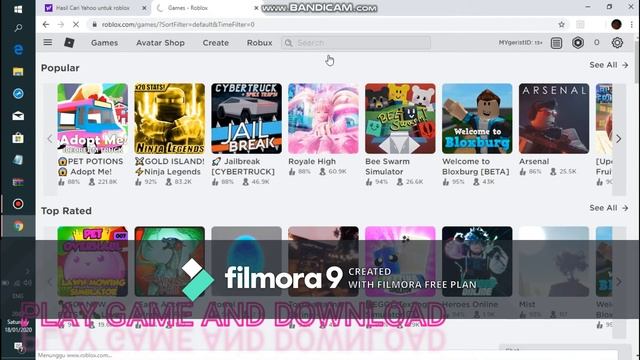The image size is (640, 360).
Task: Click the browser address bar URL
Action: (178, 24)
